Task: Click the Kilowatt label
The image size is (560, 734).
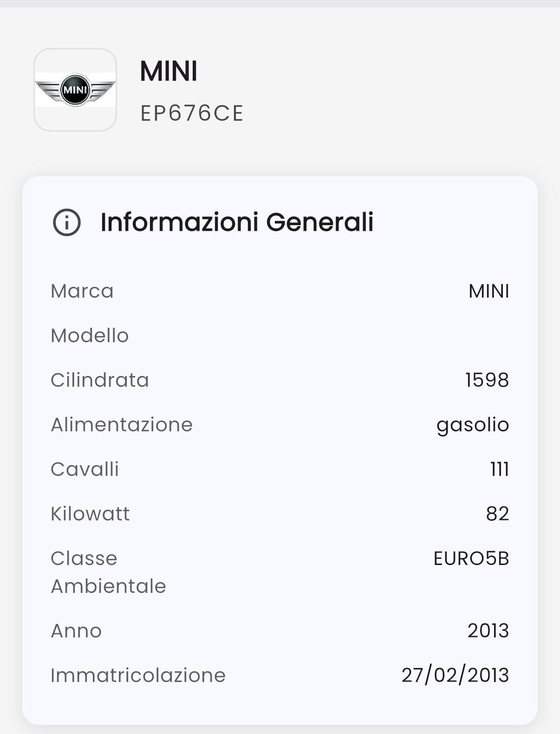Action: (90, 514)
